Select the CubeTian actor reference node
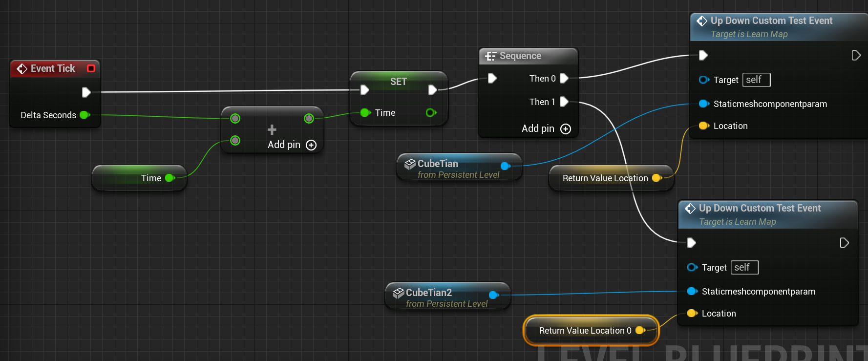Screen dimensions: 868x361 (x=459, y=168)
